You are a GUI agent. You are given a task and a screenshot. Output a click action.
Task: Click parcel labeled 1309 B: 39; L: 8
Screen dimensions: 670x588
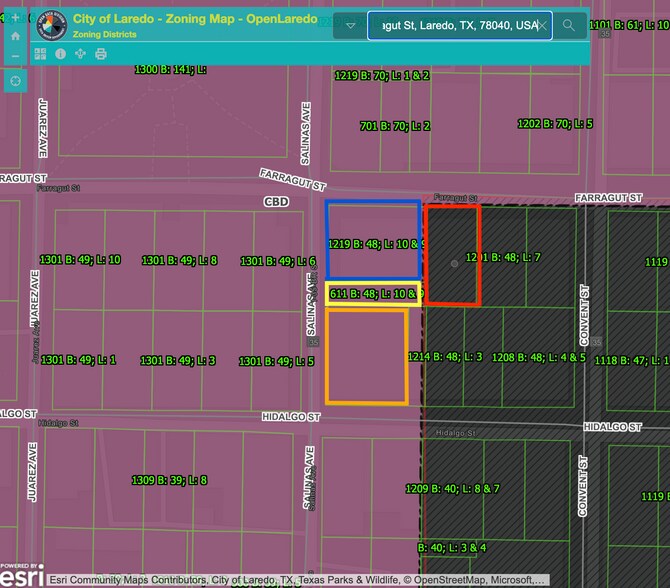pos(169,480)
